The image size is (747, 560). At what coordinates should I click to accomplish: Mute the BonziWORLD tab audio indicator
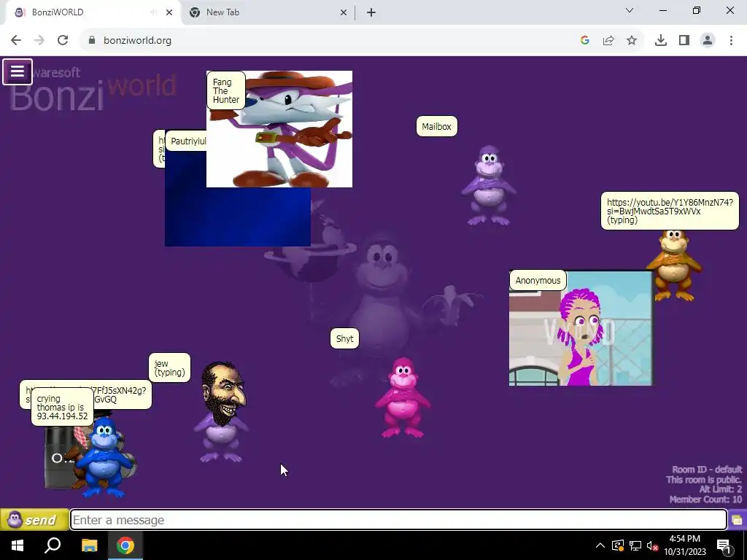tap(153, 12)
